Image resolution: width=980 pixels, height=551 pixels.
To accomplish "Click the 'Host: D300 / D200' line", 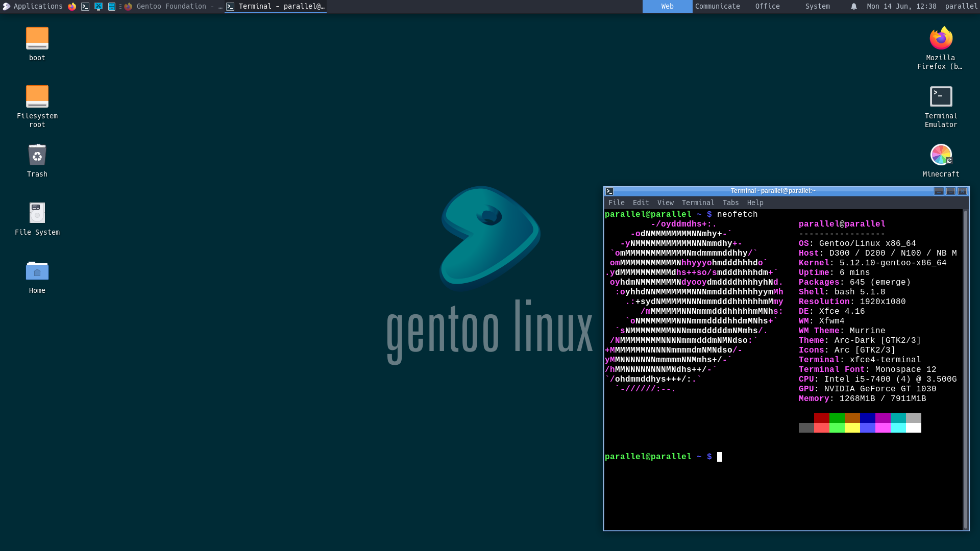I will pos(877,254).
